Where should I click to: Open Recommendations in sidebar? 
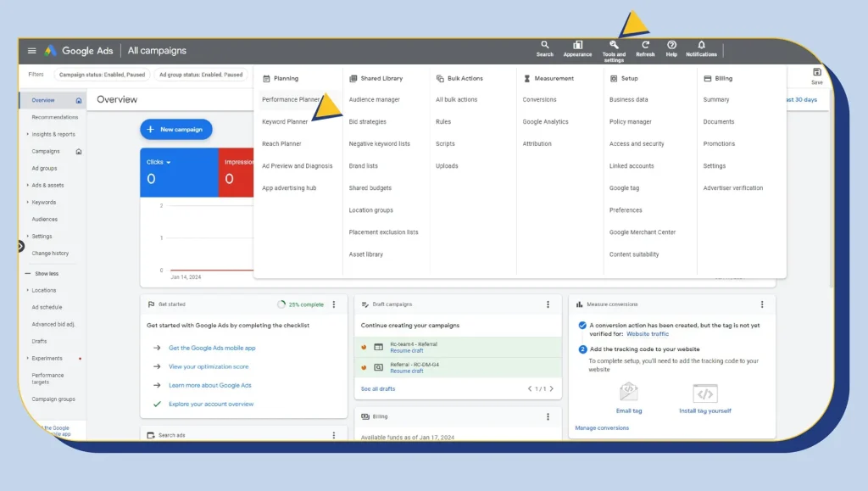(x=55, y=117)
